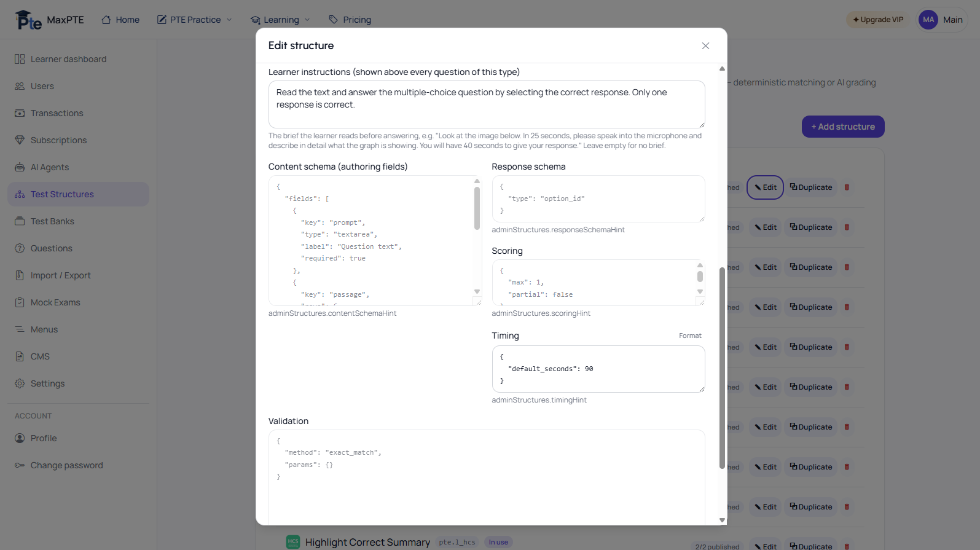This screenshot has height=550, width=980.
Task: Click the Transactions icon in sidebar
Action: [x=20, y=113]
